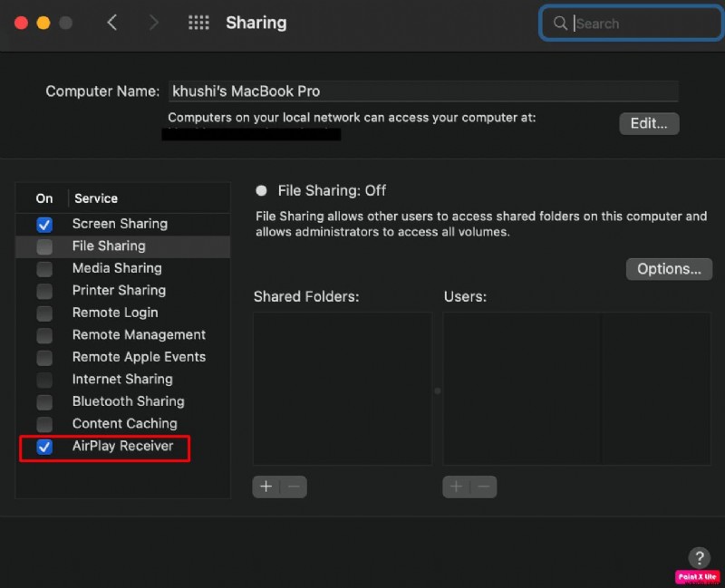Enable the Bluetooth Sharing checkbox

click(x=44, y=401)
